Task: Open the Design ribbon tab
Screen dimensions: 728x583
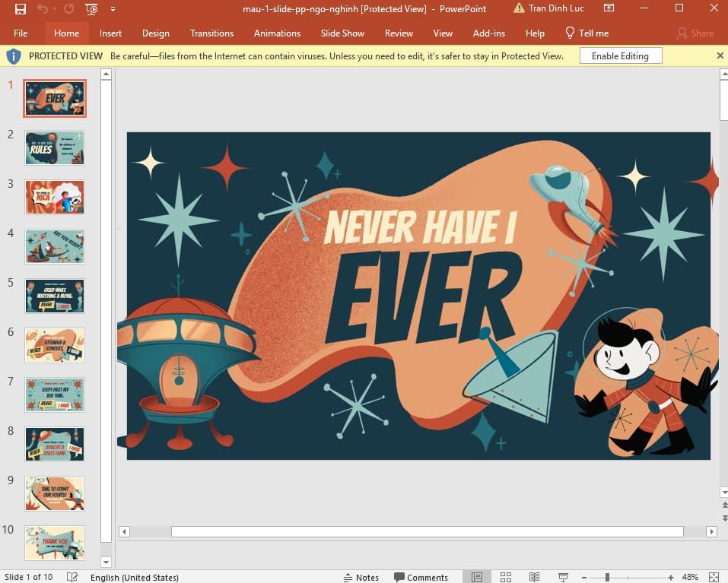Action: [156, 33]
